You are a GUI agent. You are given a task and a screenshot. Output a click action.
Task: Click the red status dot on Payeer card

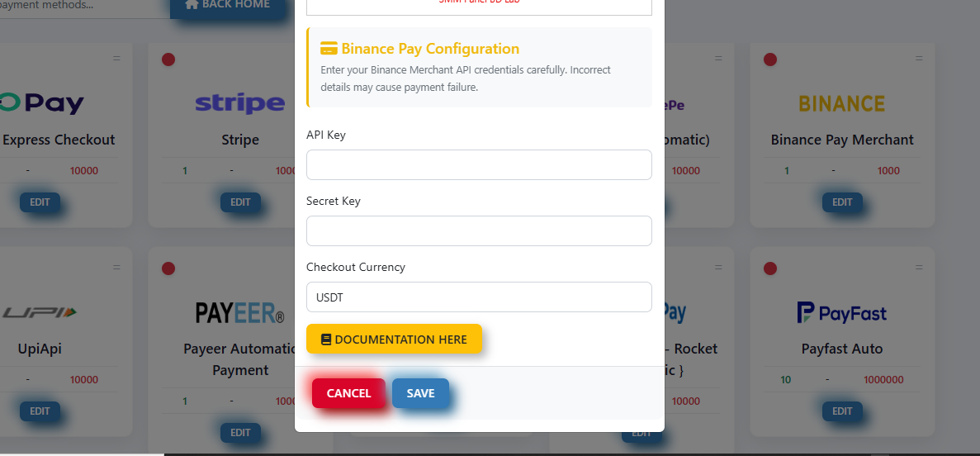(x=168, y=268)
